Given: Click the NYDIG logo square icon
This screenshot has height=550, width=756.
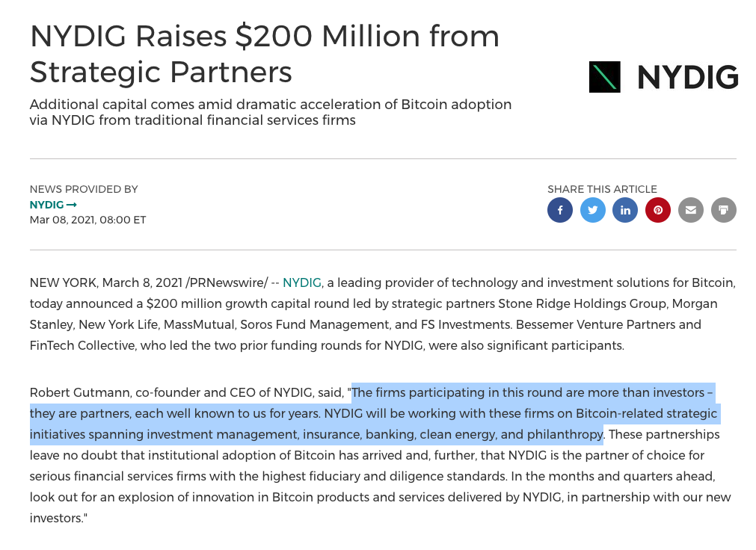Looking at the screenshot, I should (605, 77).
